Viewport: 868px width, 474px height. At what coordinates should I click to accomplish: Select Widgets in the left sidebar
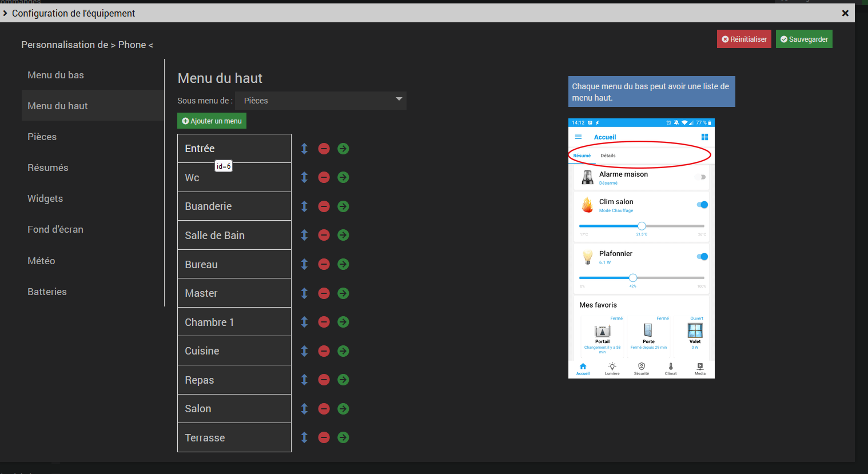click(45, 198)
